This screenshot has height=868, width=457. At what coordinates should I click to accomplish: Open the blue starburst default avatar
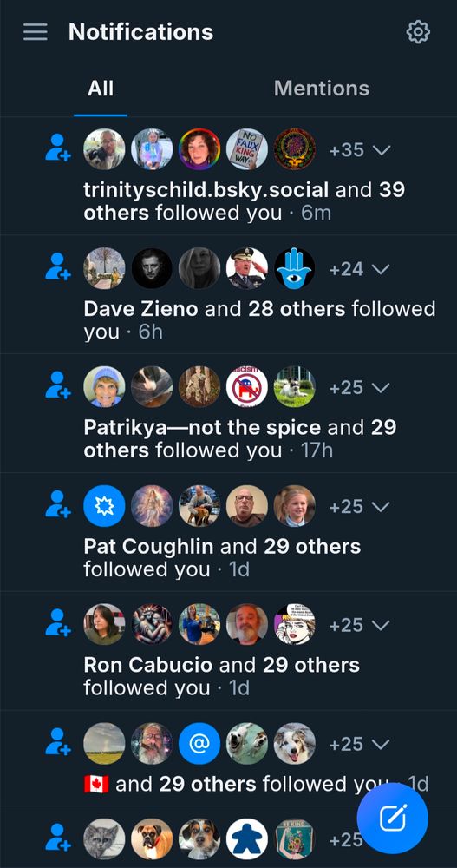click(104, 505)
